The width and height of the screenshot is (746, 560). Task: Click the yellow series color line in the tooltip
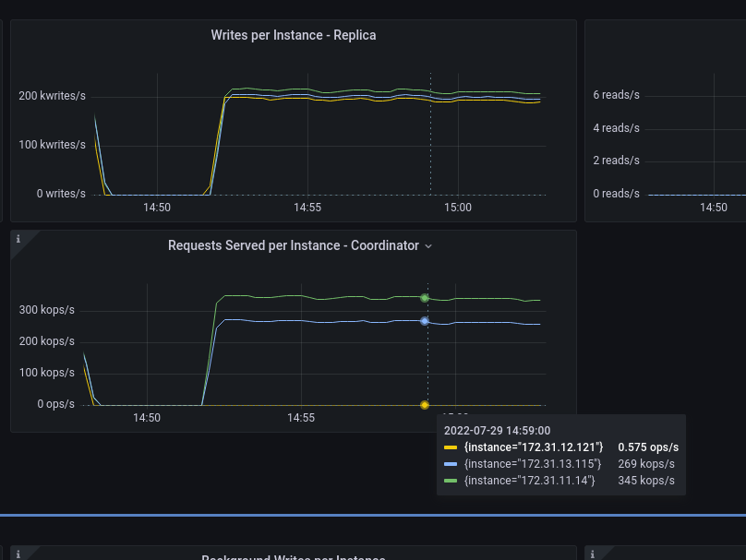click(452, 447)
